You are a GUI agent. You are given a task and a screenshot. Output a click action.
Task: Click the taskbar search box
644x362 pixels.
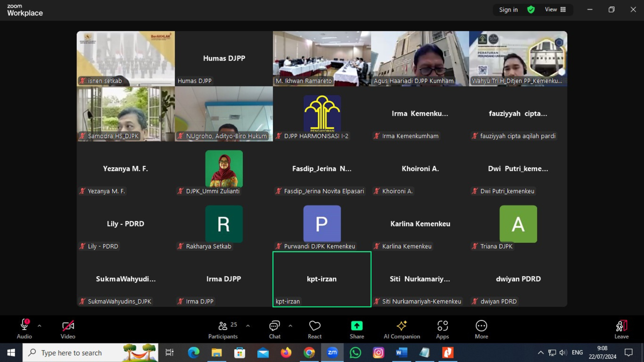91,353
